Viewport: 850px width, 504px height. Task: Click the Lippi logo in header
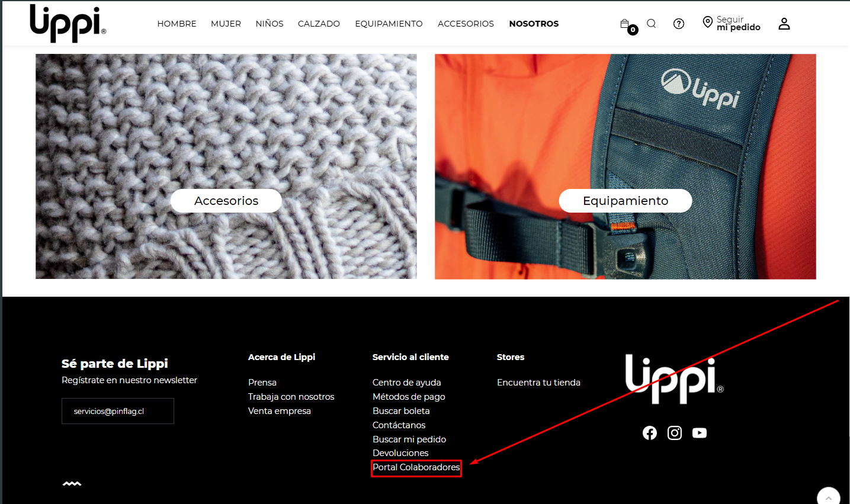coord(68,24)
